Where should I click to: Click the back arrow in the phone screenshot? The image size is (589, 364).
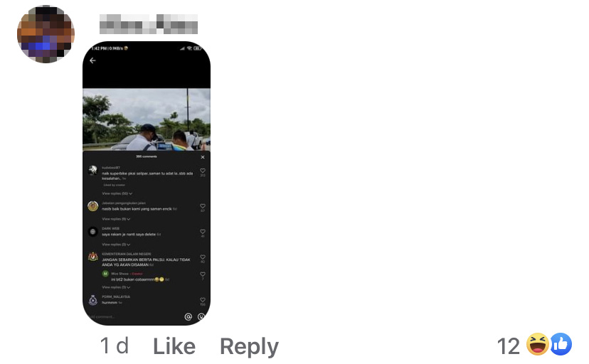point(92,60)
